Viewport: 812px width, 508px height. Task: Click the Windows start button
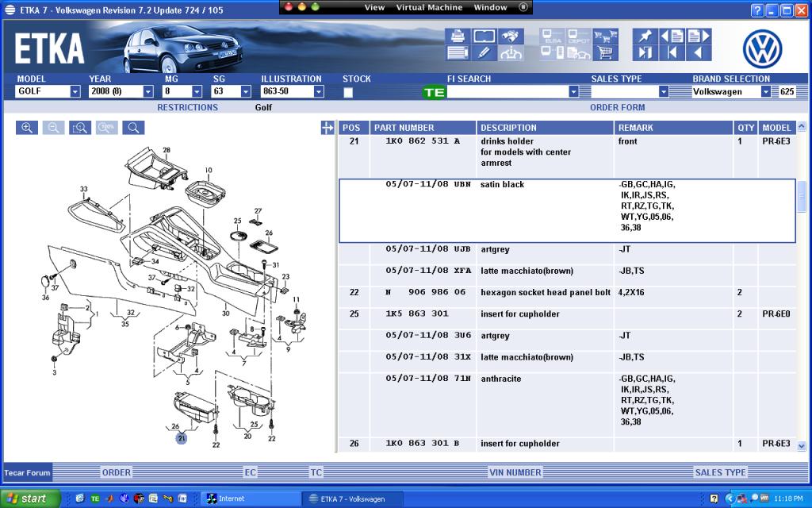click(30, 498)
